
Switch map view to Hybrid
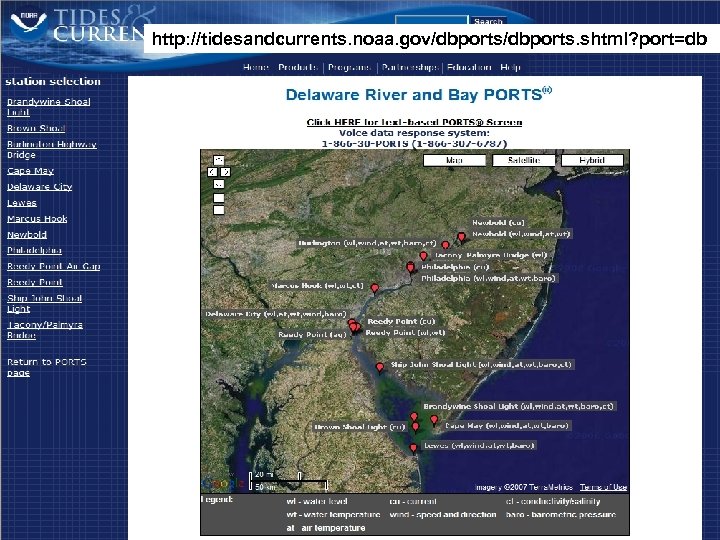pos(592,160)
